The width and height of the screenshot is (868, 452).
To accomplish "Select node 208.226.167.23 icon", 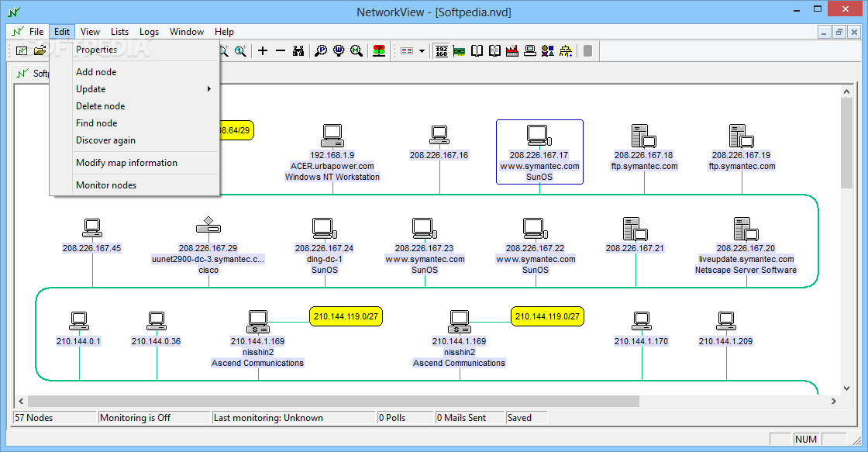I will [x=425, y=229].
